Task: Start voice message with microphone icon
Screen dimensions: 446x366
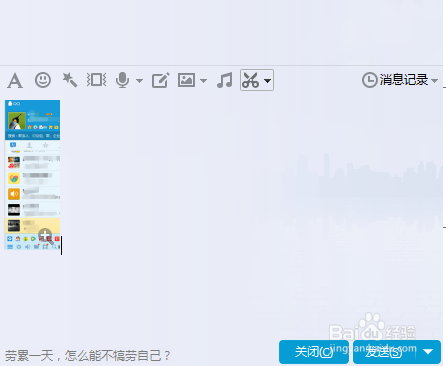Action: click(122, 80)
